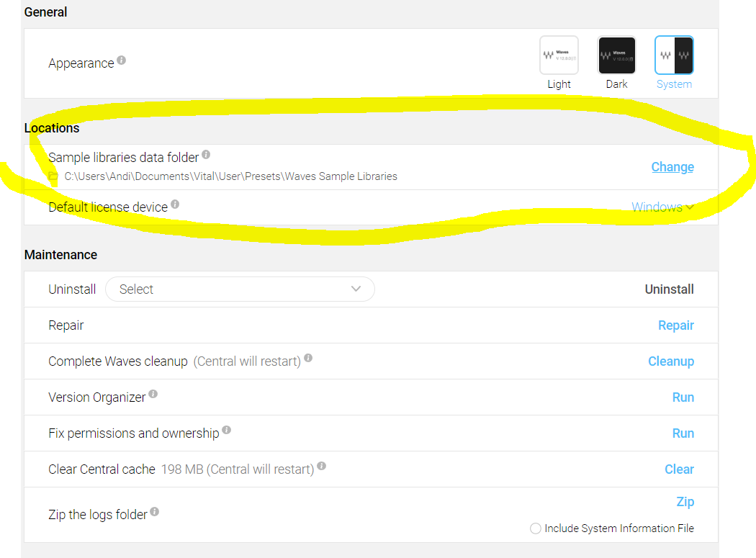
Task: Click the Repair button
Action: coord(676,325)
